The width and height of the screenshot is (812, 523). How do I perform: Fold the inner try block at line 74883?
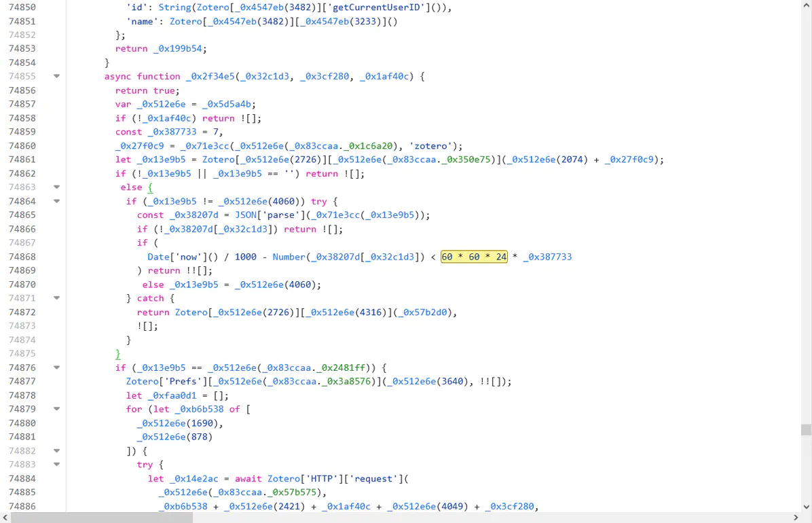pos(56,465)
